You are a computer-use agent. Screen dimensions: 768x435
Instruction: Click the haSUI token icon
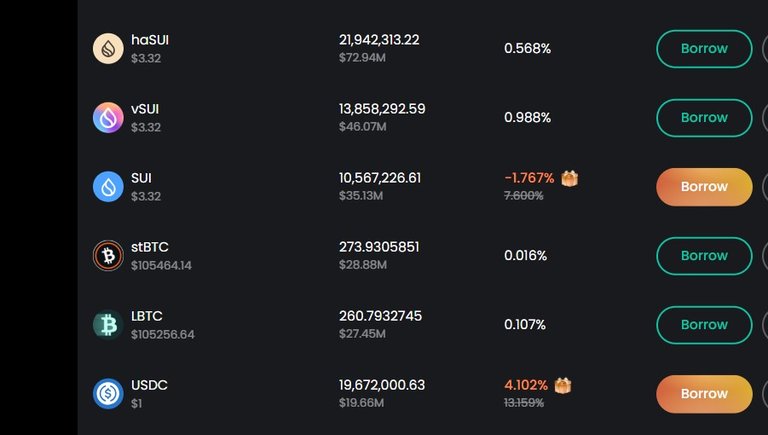[108, 48]
